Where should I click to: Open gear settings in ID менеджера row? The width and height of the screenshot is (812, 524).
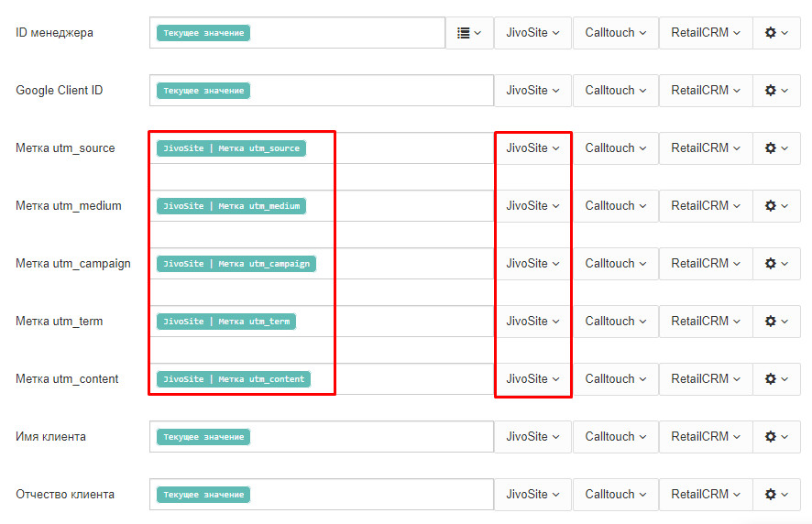pos(776,33)
